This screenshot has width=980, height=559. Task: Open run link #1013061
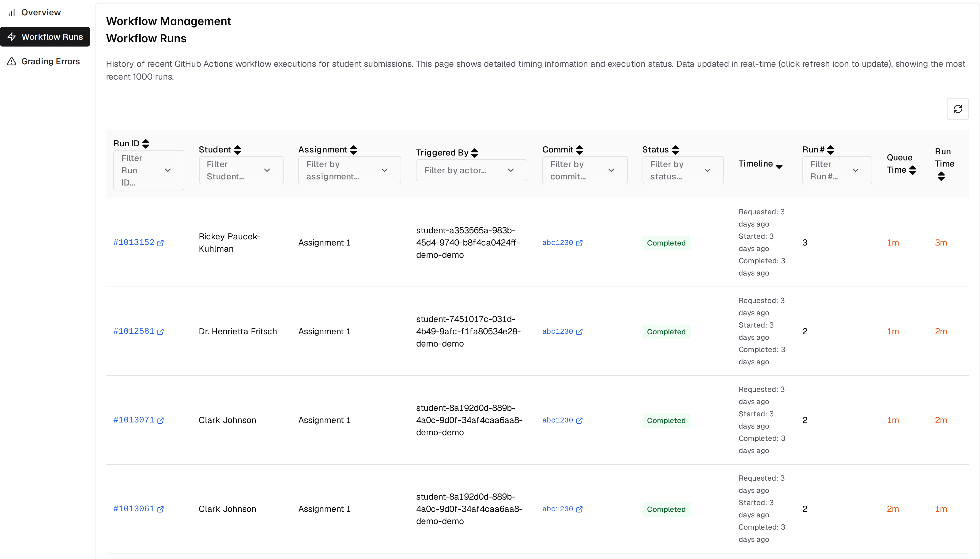coord(134,509)
